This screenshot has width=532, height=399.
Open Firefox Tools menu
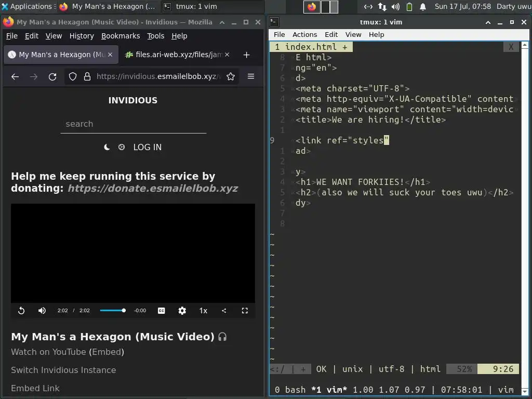(x=155, y=36)
